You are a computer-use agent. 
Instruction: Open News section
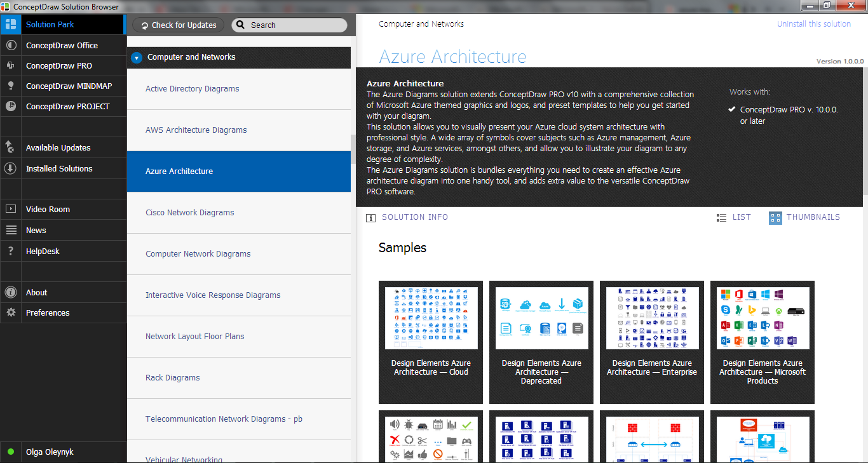coord(63,230)
